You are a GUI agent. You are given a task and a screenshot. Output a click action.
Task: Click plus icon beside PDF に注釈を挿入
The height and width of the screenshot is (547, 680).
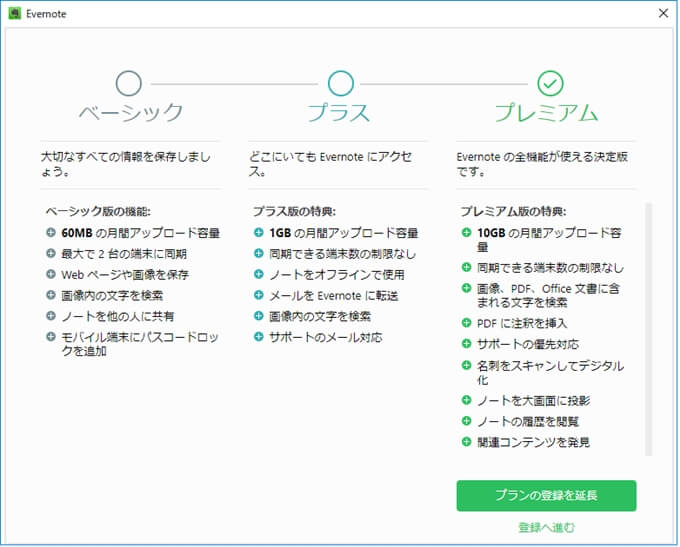(x=466, y=323)
